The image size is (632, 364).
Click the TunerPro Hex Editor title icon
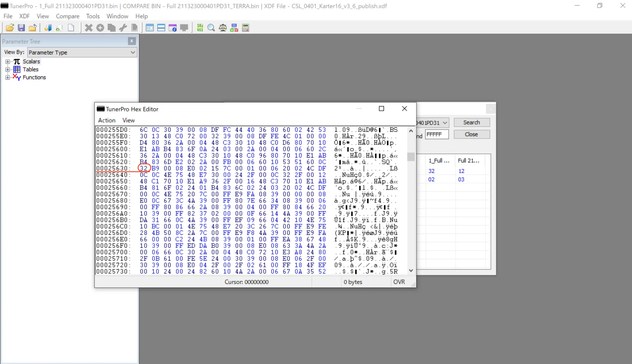click(x=101, y=109)
